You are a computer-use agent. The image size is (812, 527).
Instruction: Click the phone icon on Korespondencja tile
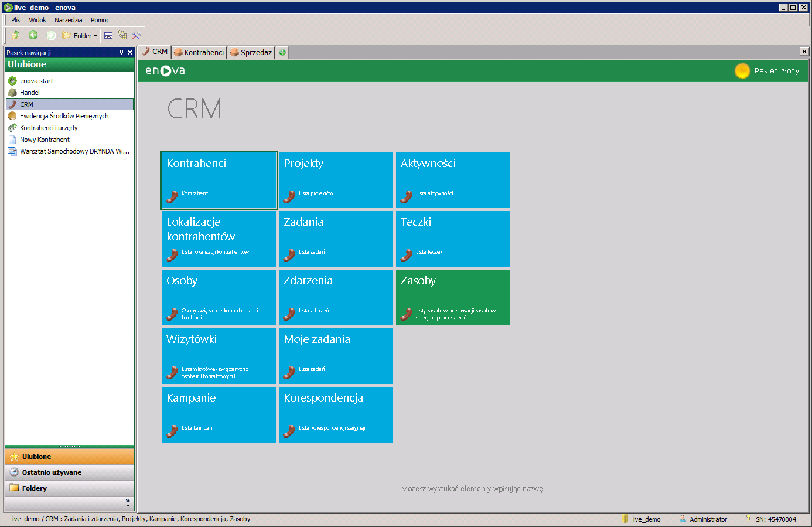pyautogui.click(x=289, y=431)
